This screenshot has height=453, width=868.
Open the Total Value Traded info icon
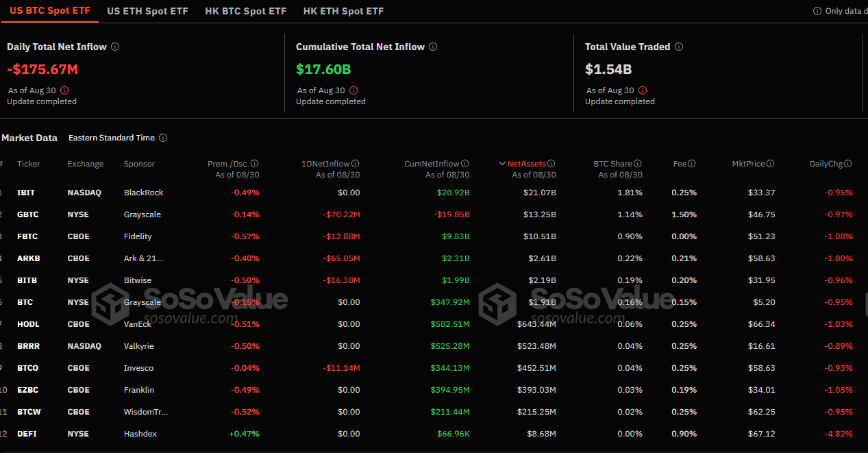tap(679, 47)
